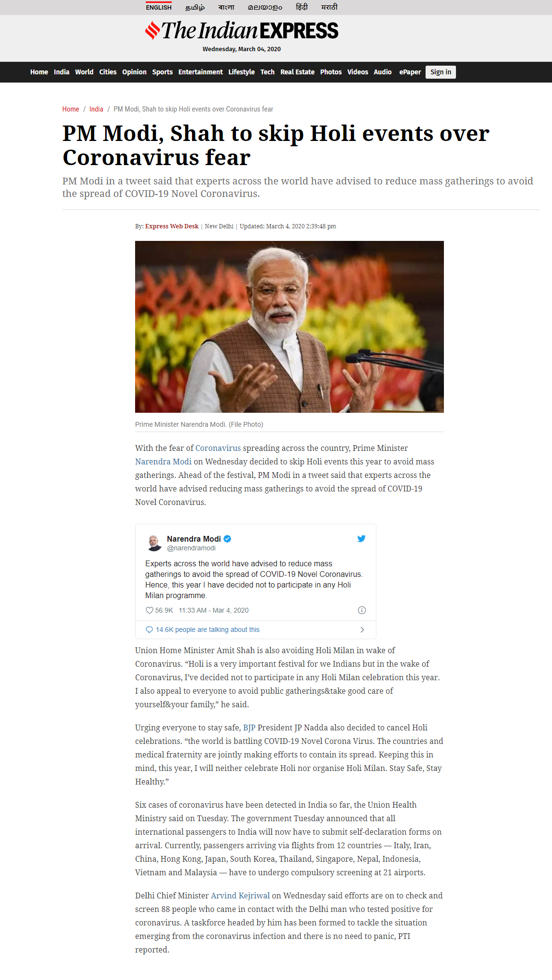Open the Home breadcrumb link

coord(70,109)
